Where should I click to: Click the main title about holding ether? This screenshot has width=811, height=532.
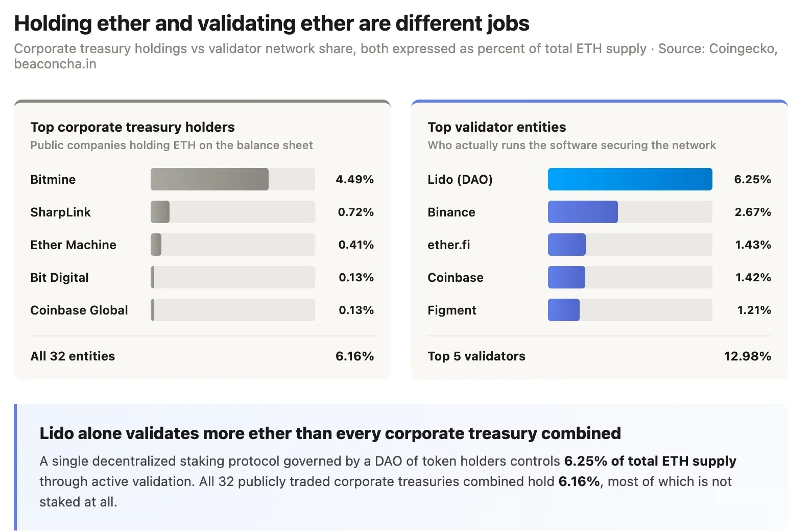click(x=272, y=23)
